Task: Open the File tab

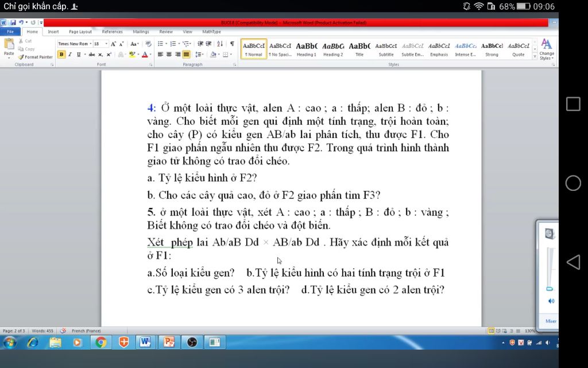Action: tap(10, 32)
